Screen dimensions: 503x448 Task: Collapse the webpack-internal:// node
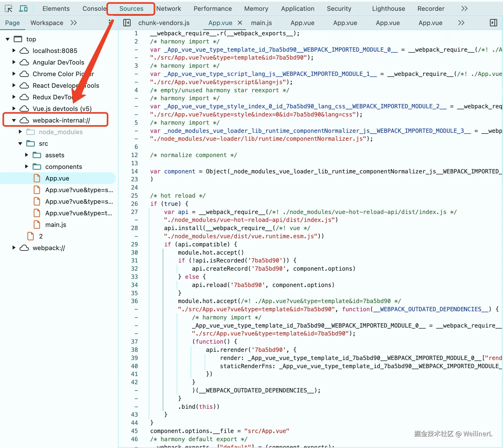(14, 120)
